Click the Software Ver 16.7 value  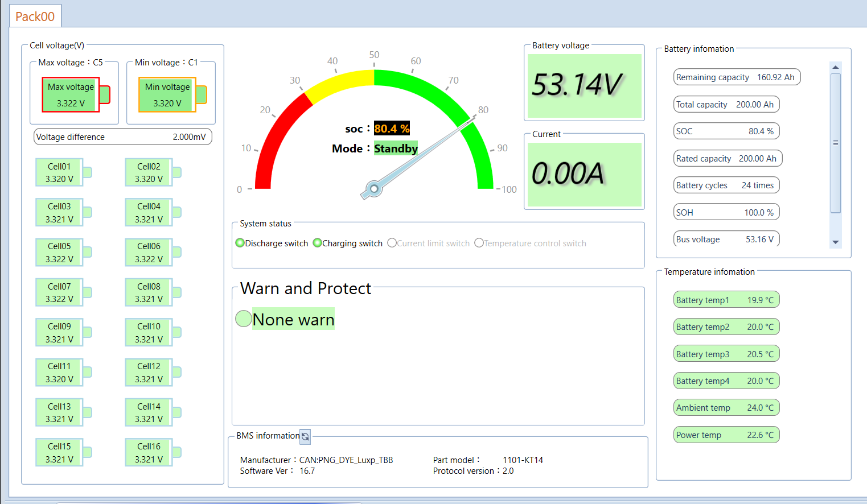(307, 470)
